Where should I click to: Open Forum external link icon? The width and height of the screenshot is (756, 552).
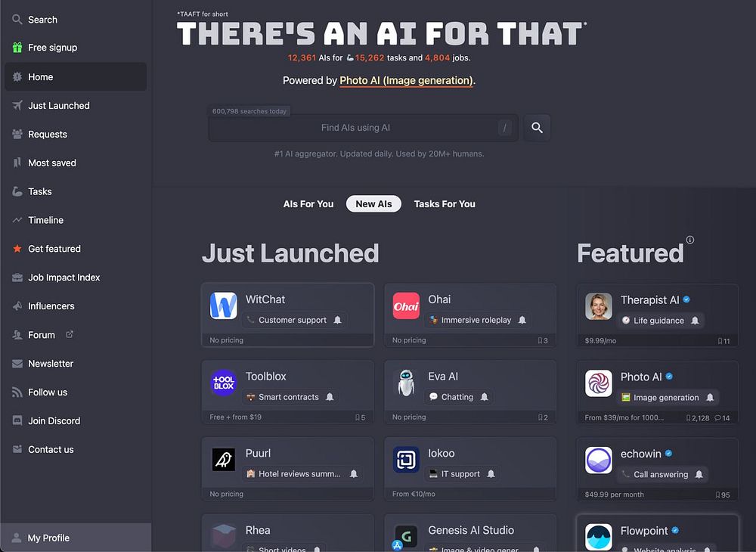[x=70, y=334]
